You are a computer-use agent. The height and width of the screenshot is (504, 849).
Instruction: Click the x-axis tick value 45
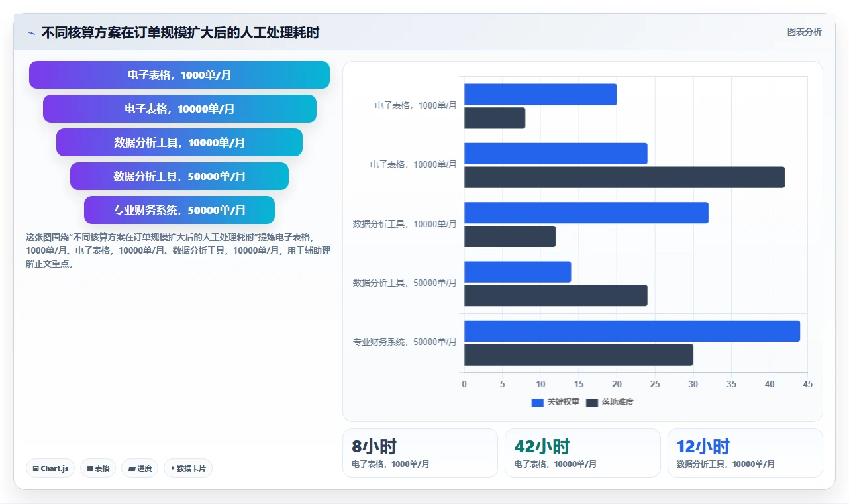pyautogui.click(x=807, y=385)
